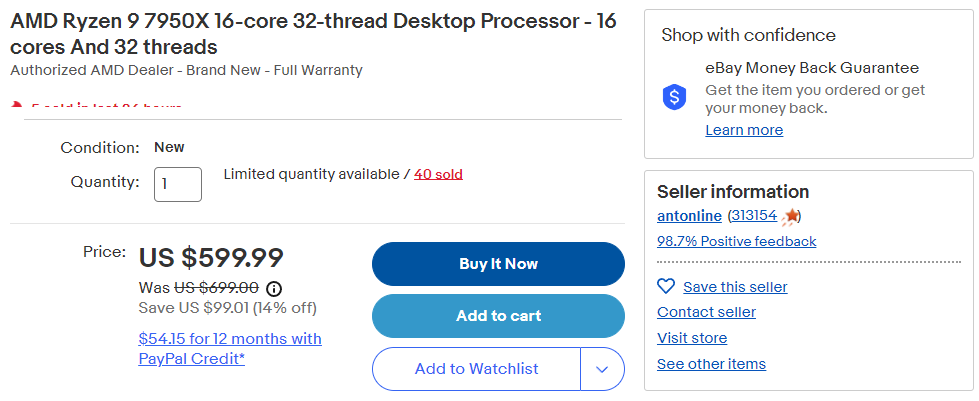Click the price info circle icon
Viewport: 979px width, 401px height.
[x=274, y=289]
